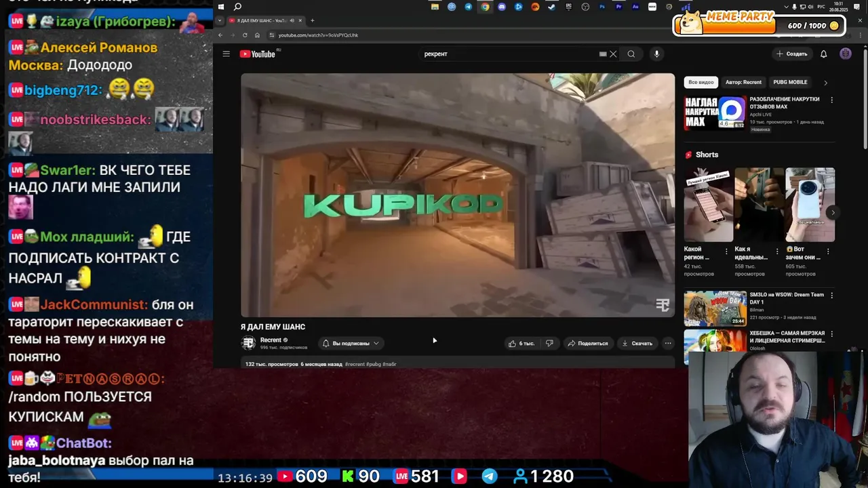Image resolution: width=868 pixels, height=488 pixels.
Task: Open Premiere Pro from the taskbar
Action: pyautogui.click(x=619, y=7)
